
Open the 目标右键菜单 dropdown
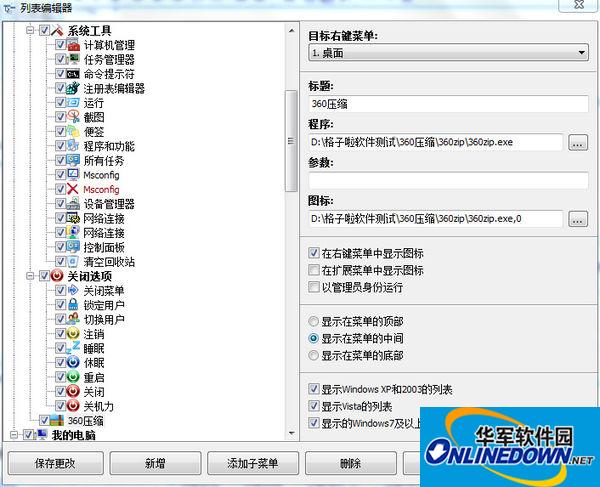(448, 52)
